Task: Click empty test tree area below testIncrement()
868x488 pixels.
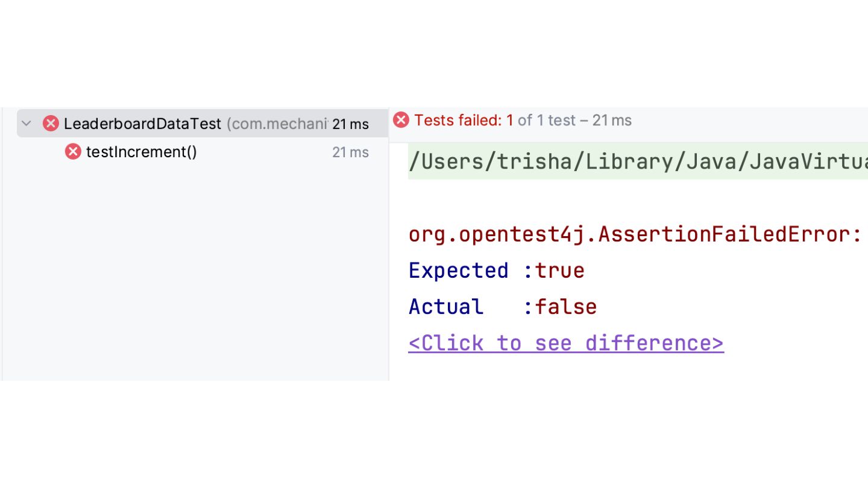Action: pos(193,271)
